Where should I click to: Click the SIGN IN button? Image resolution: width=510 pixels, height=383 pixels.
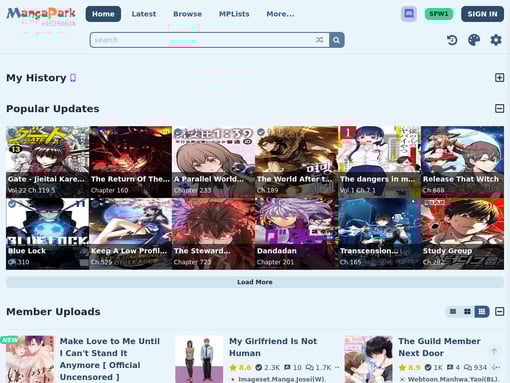[482, 14]
